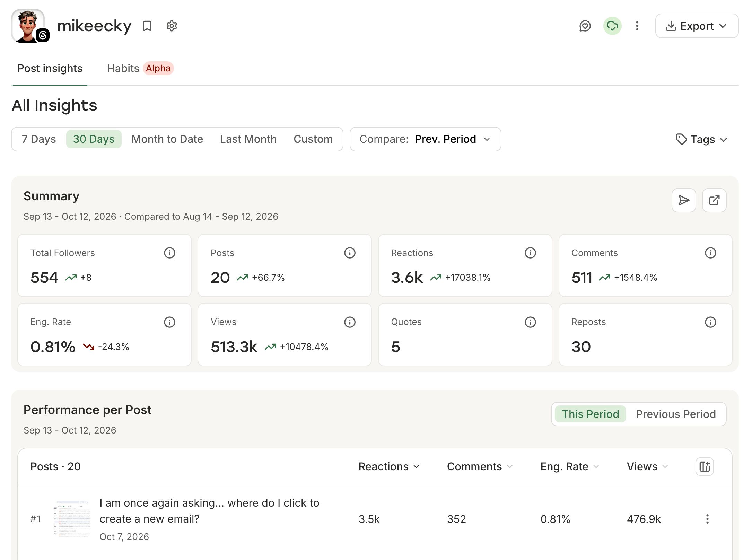
Task: Select Last Month range
Action: tap(248, 139)
